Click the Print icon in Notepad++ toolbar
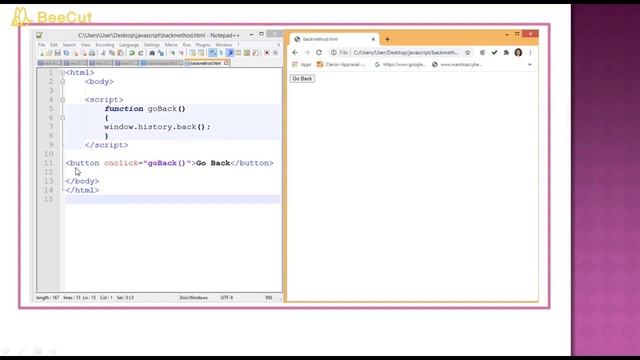The height and width of the screenshot is (360, 640). (x=92, y=53)
